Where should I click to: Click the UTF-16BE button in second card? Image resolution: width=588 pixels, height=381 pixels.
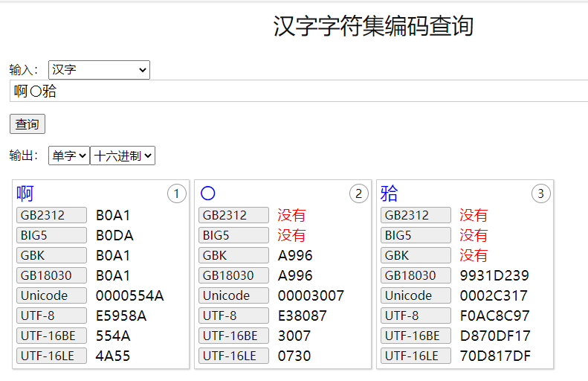click(x=233, y=336)
